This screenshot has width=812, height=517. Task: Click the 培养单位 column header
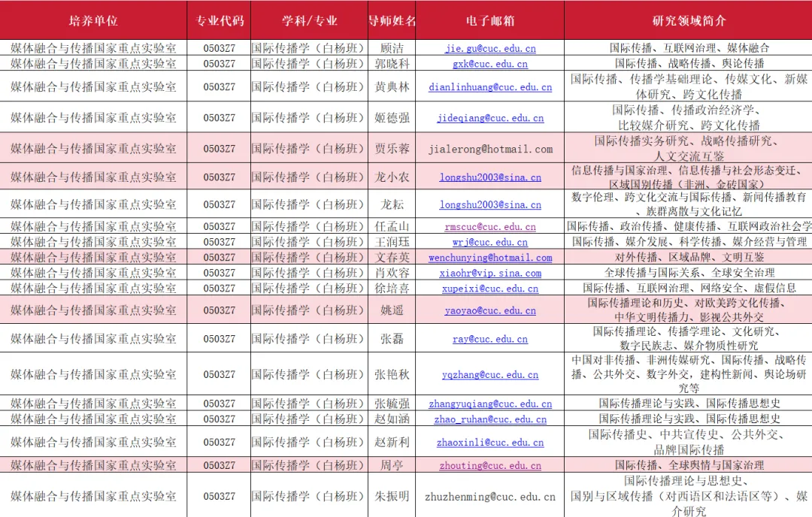pyautogui.click(x=93, y=20)
